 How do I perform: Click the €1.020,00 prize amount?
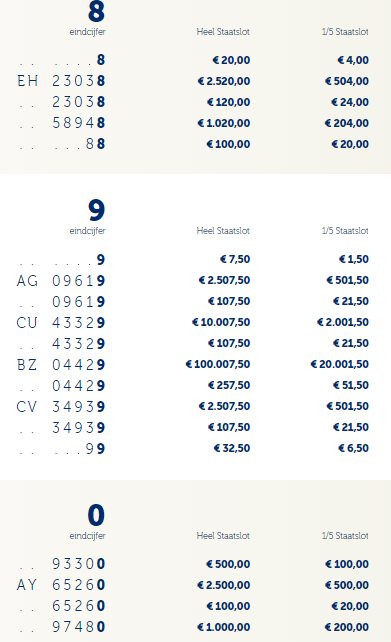pos(224,123)
